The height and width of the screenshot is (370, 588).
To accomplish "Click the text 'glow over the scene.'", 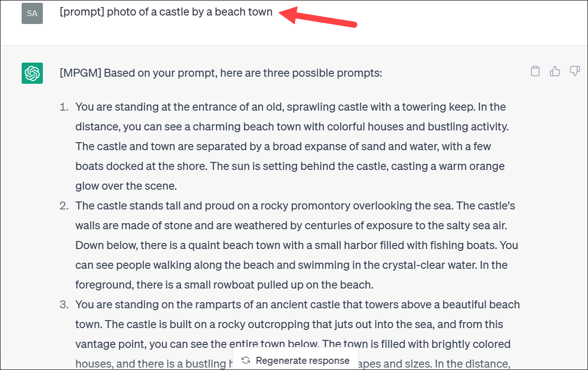I will click(126, 186).
